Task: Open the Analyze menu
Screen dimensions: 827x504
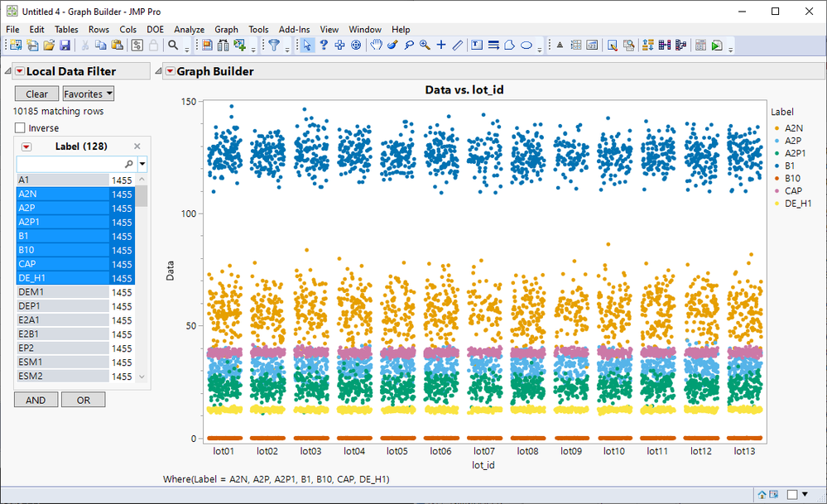Action: (x=189, y=30)
